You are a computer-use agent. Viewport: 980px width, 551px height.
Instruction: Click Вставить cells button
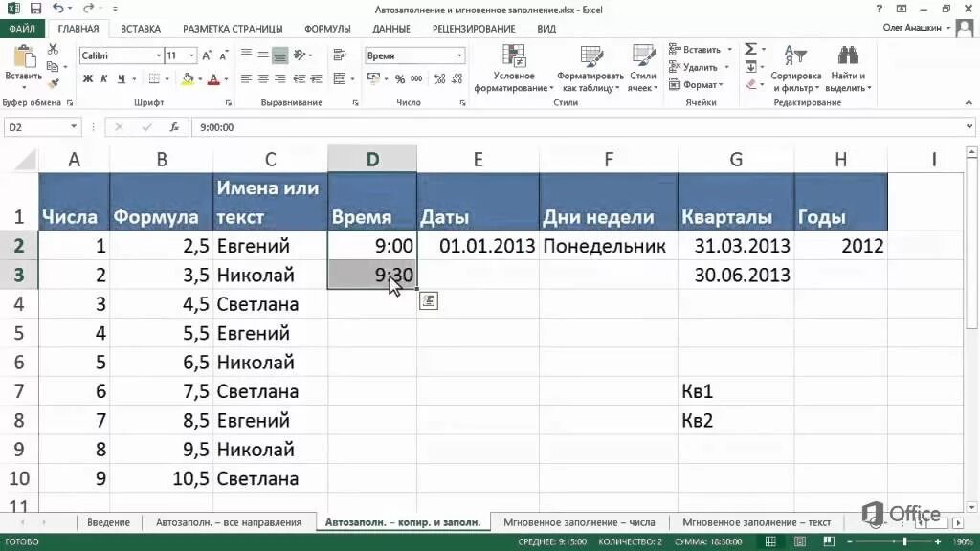click(x=695, y=50)
